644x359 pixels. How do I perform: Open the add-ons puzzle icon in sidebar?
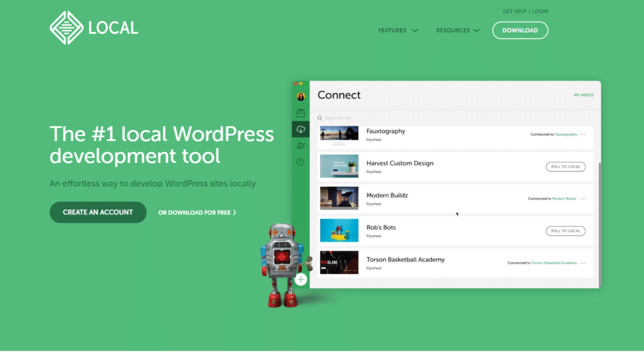click(x=301, y=145)
